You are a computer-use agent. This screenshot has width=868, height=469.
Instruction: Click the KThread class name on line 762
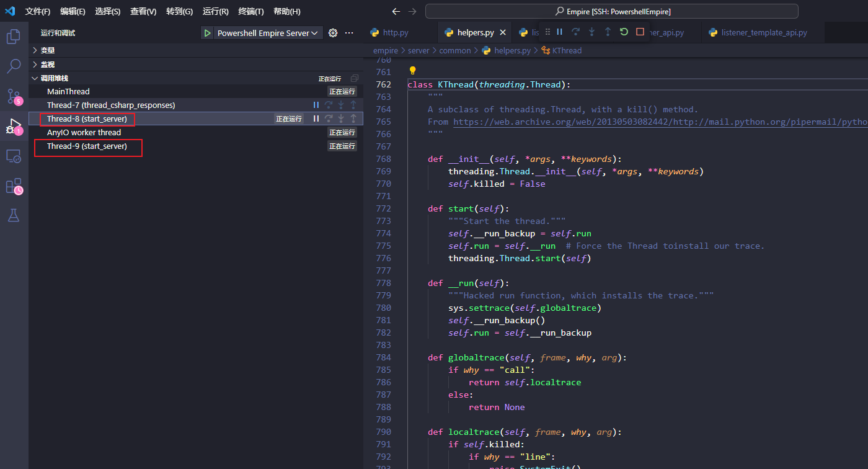pyautogui.click(x=455, y=84)
